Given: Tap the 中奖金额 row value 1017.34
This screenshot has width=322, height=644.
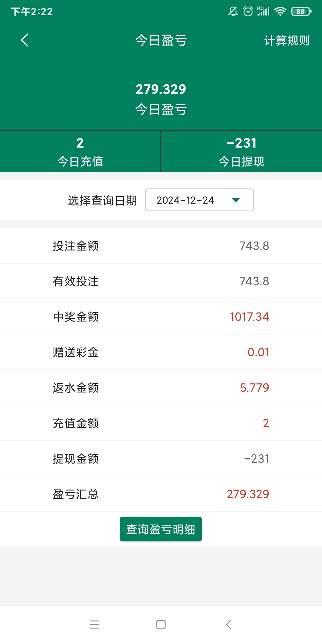Looking at the screenshot, I should coord(249,317).
